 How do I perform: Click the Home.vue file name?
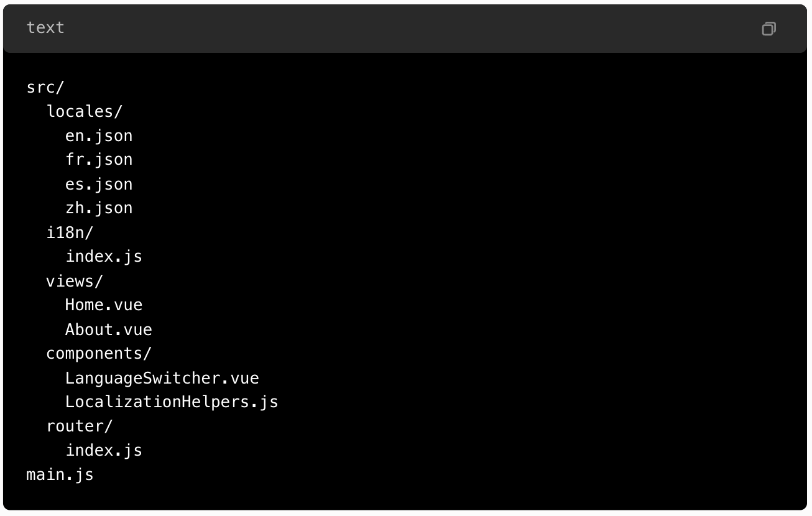point(104,305)
